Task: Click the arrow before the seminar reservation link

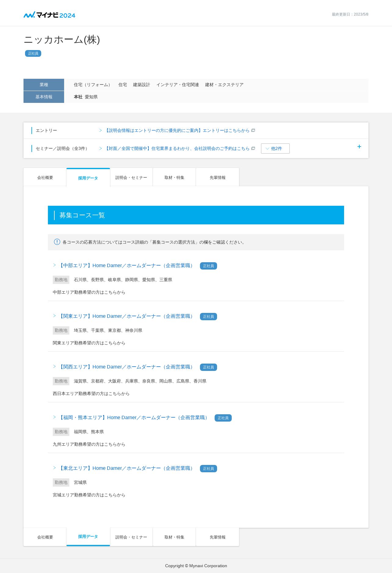Action: 100,148
